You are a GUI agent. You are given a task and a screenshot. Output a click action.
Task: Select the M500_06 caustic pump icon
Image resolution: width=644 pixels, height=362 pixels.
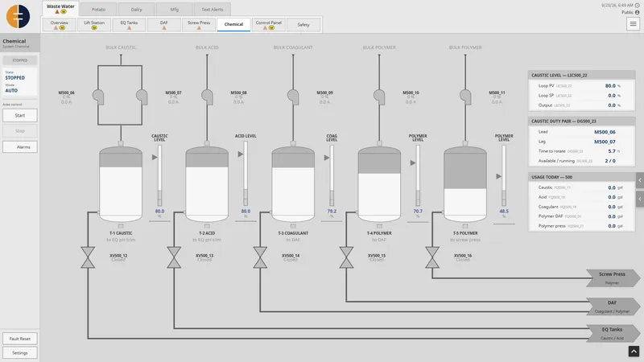(x=98, y=97)
